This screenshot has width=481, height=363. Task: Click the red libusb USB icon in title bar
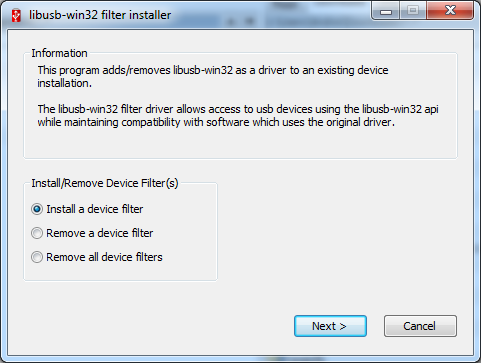[x=16, y=16]
